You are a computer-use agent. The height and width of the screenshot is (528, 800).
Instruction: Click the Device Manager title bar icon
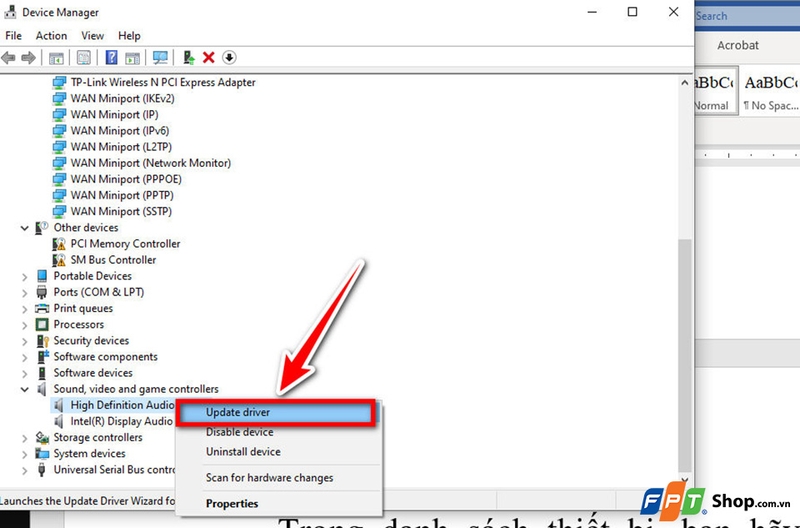(x=10, y=11)
